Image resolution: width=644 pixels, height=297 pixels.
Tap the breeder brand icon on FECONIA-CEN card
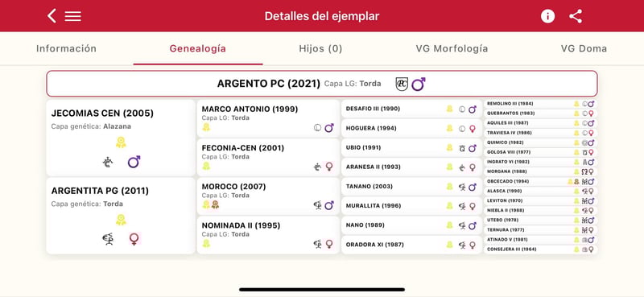317,167
